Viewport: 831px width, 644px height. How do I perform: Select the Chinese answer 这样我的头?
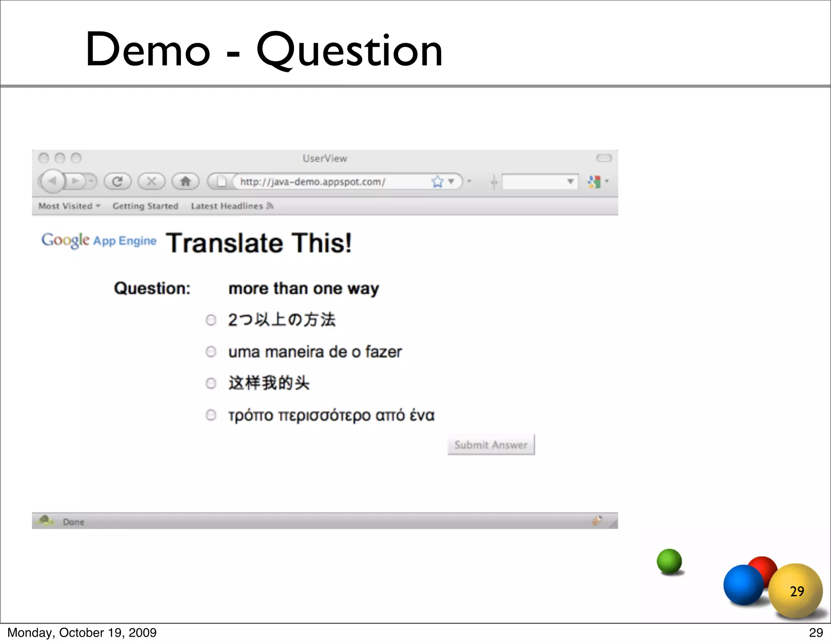tap(211, 383)
